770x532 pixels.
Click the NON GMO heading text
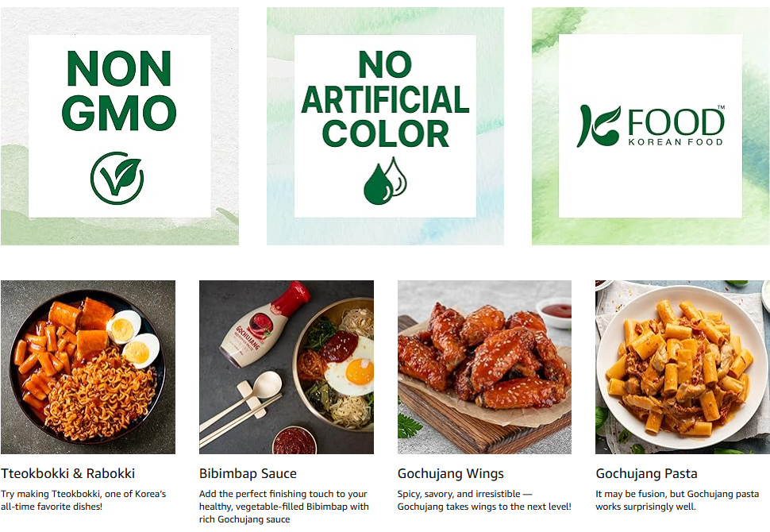[x=119, y=91]
